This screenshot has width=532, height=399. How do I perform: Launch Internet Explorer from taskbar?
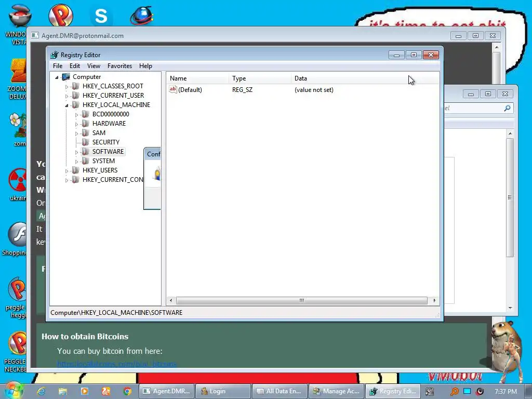(x=42, y=391)
